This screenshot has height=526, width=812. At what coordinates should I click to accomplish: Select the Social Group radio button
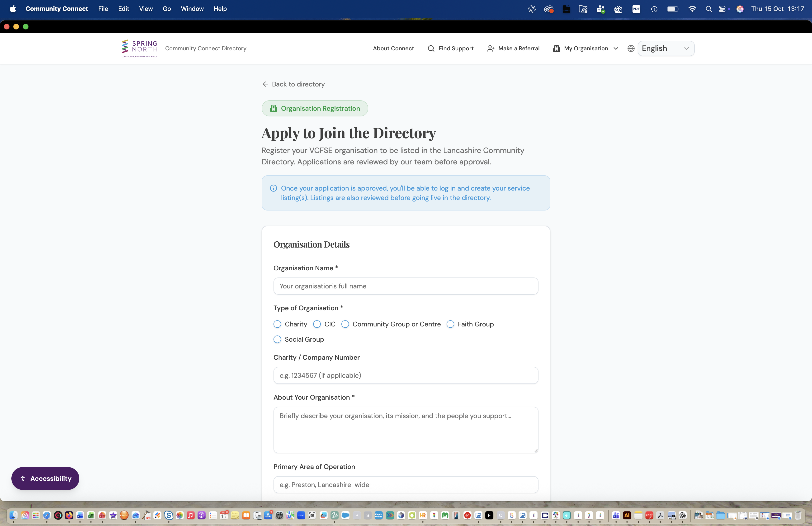coord(277,339)
